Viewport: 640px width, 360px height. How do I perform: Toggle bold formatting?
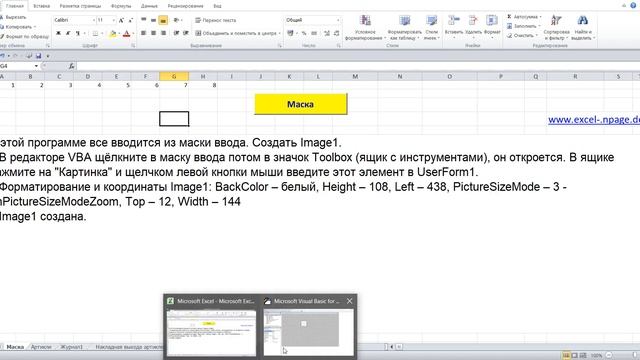58,33
